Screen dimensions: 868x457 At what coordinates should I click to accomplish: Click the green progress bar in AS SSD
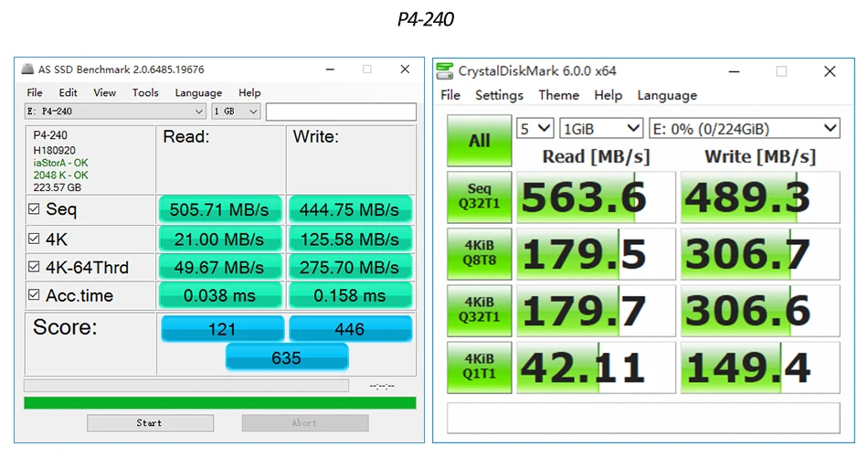[x=220, y=403]
